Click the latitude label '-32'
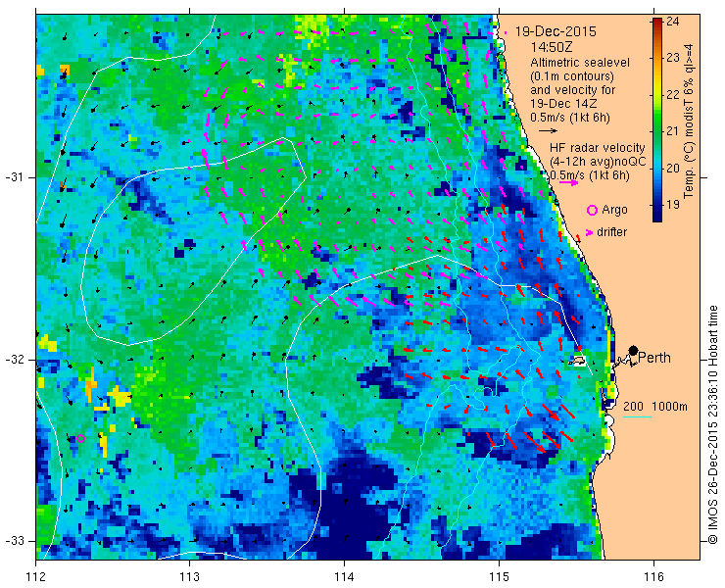Viewport: 725px width, 588px height. tap(14, 360)
